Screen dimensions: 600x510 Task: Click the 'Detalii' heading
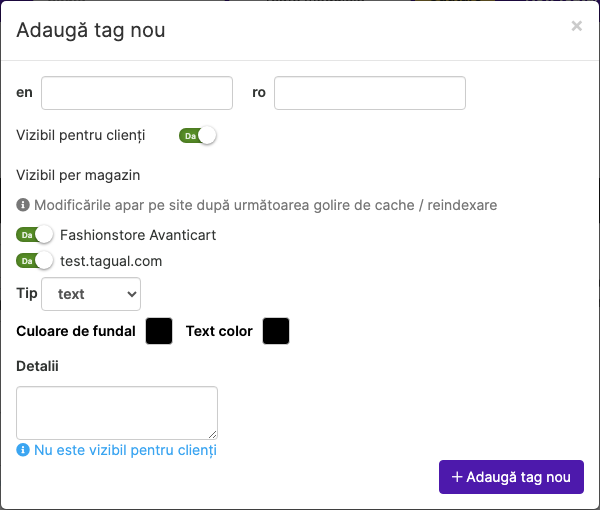click(x=37, y=366)
